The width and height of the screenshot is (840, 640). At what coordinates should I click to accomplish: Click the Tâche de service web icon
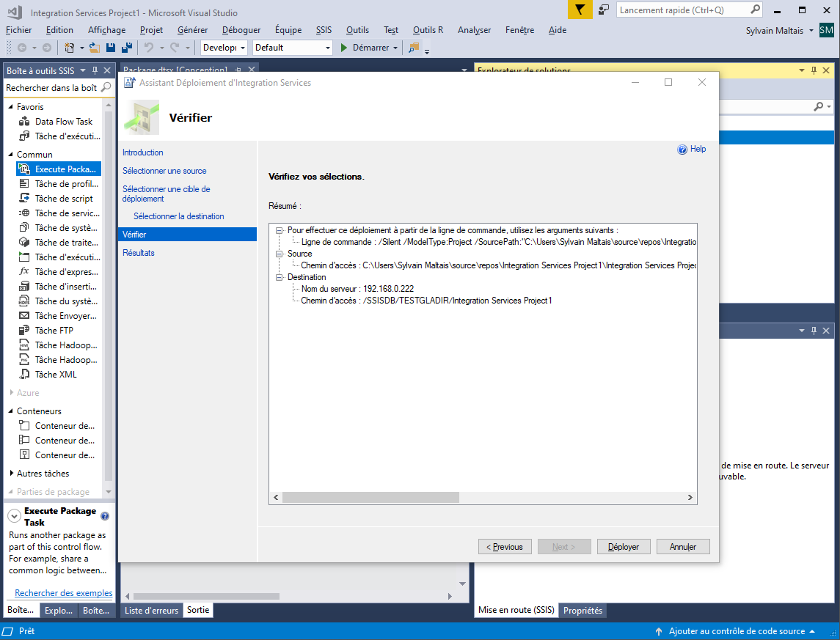click(24, 213)
